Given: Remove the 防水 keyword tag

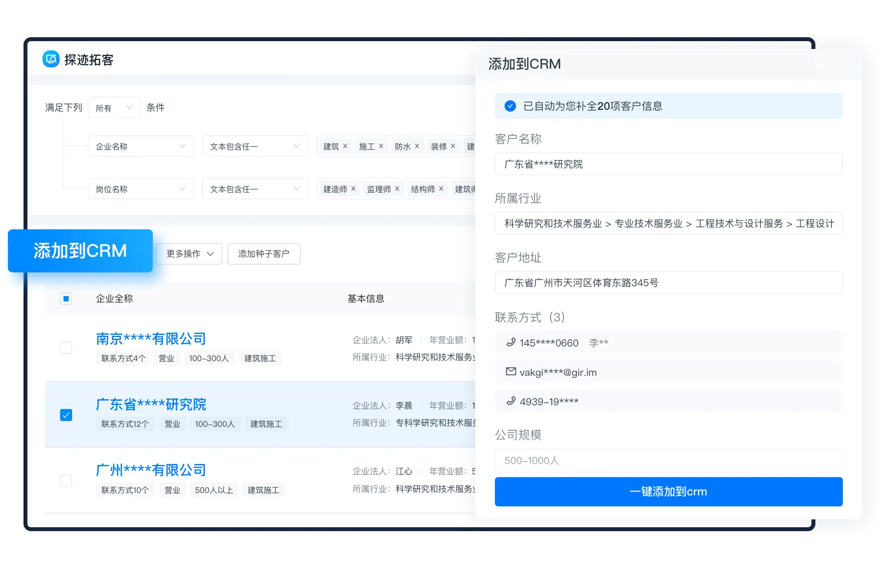Looking at the screenshot, I should [x=417, y=146].
